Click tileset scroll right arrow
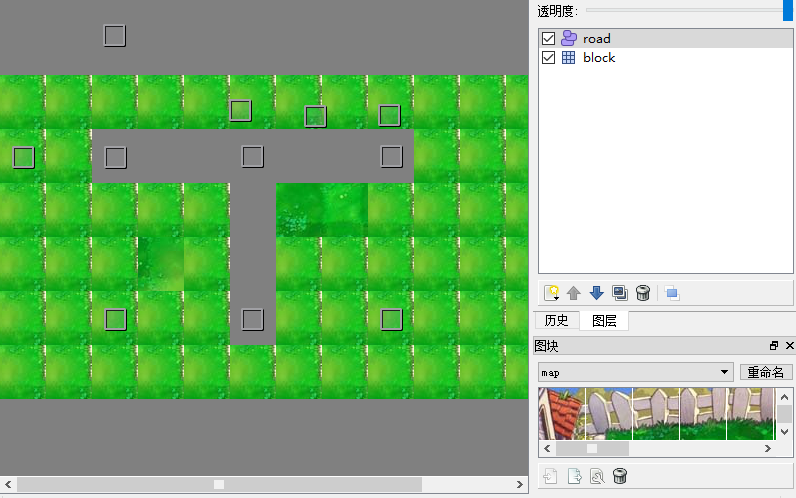This screenshot has height=498, width=796. (768, 448)
